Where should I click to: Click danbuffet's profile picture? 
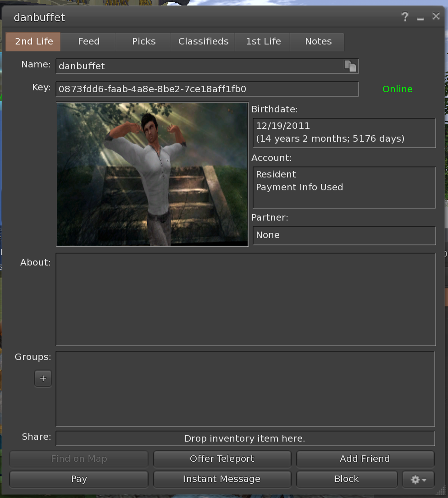coord(152,174)
